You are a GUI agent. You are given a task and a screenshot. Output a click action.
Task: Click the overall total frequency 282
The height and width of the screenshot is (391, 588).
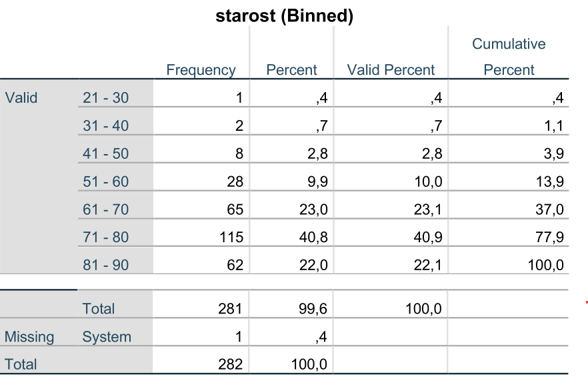coord(230,364)
